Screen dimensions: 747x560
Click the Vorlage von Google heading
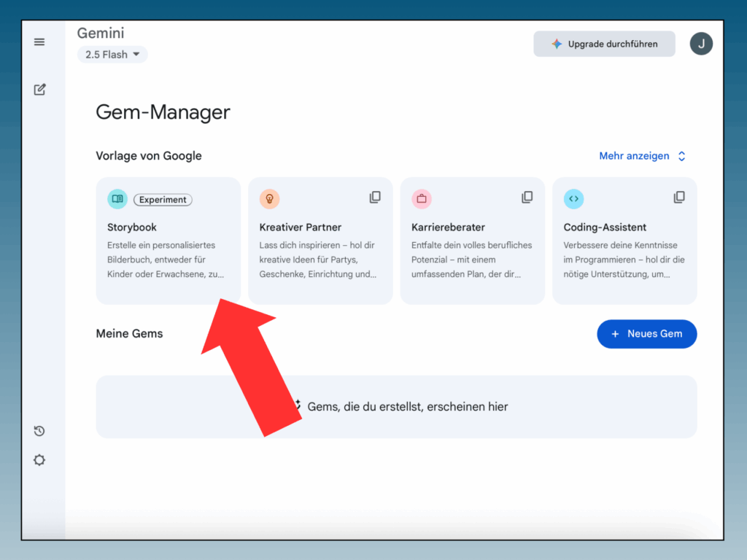(149, 156)
